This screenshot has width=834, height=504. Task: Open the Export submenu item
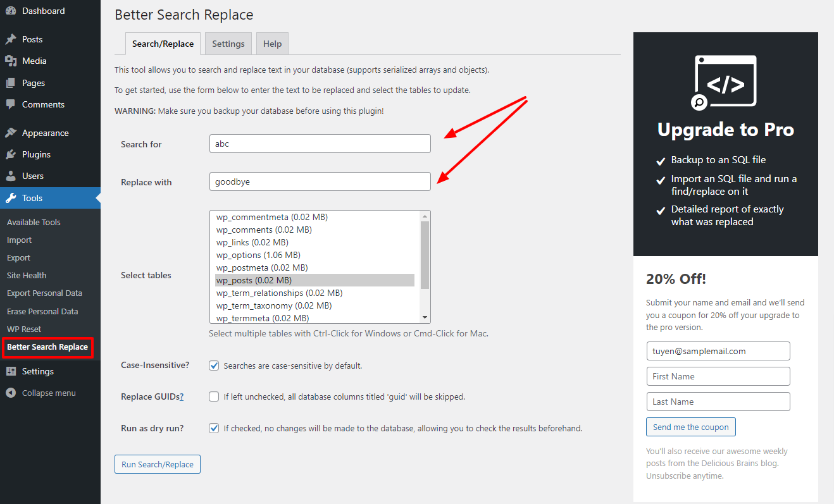(18, 257)
